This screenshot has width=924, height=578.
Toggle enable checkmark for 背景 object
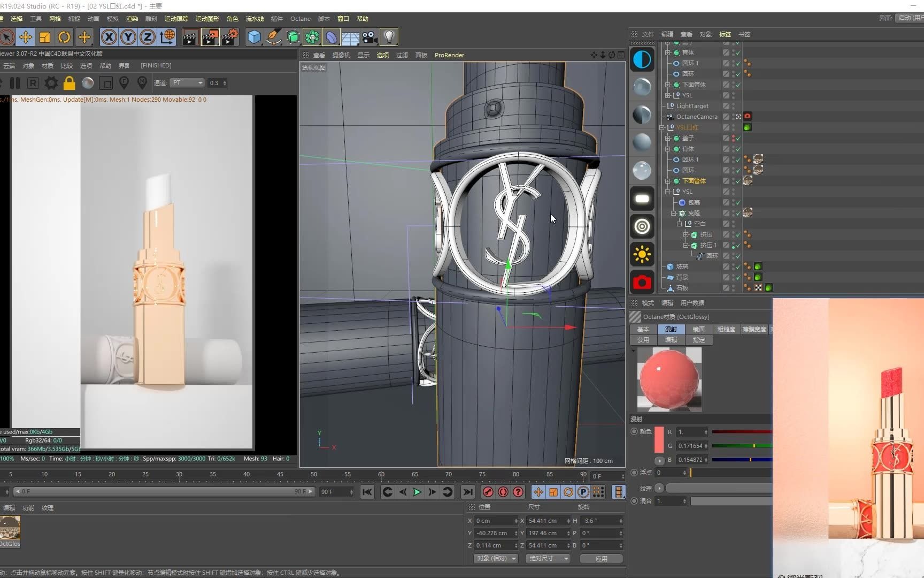[x=738, y=277]
